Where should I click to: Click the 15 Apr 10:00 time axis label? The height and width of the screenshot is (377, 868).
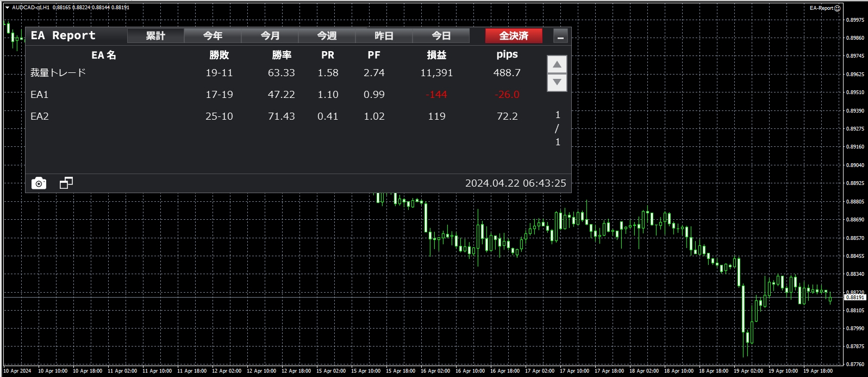366,371
